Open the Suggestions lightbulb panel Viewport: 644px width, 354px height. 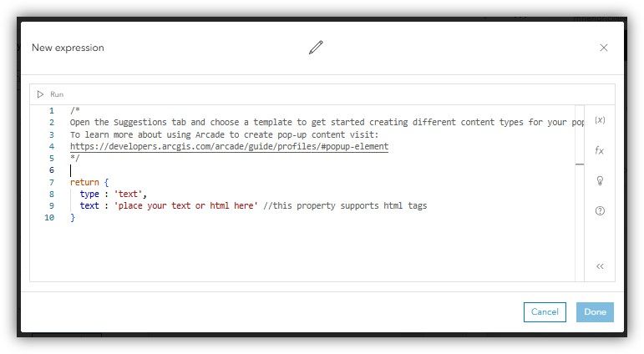[600, 180]
